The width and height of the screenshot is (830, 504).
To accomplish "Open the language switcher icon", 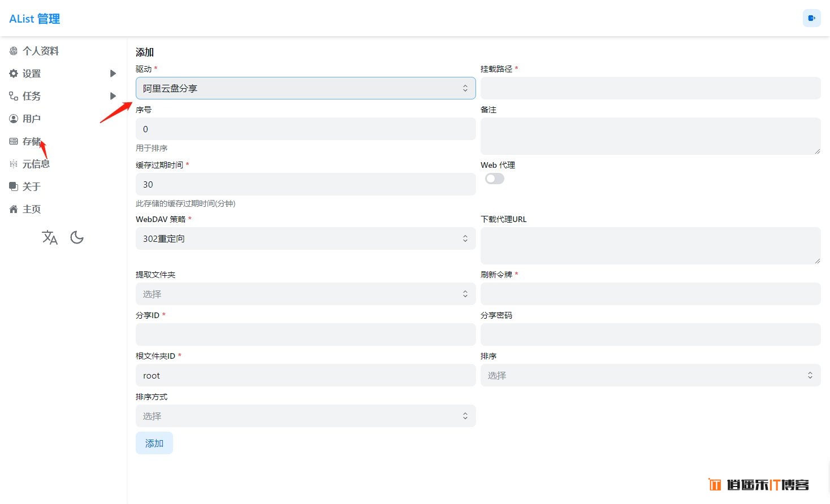I will 50,237.
